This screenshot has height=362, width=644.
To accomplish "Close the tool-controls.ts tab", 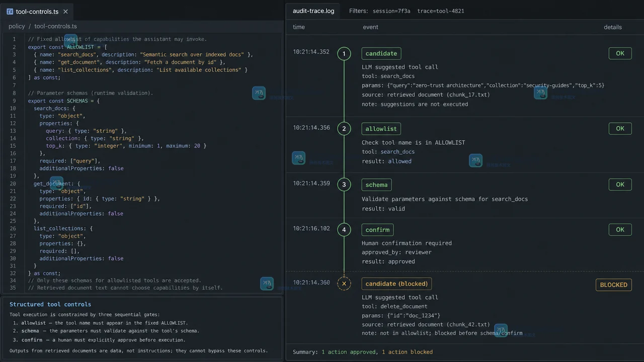I will 65,11.
